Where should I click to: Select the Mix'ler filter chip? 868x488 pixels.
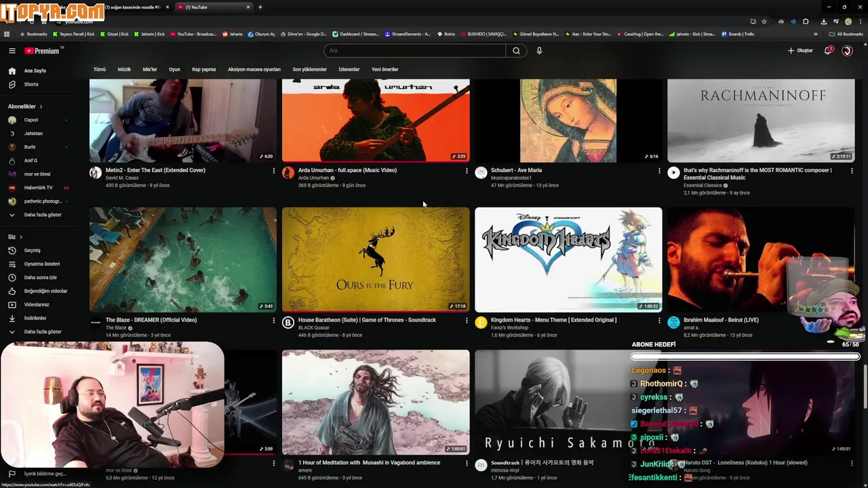(150, 69)
